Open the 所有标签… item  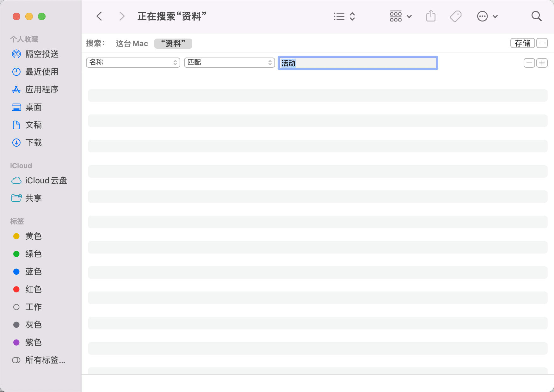(45, 360)
